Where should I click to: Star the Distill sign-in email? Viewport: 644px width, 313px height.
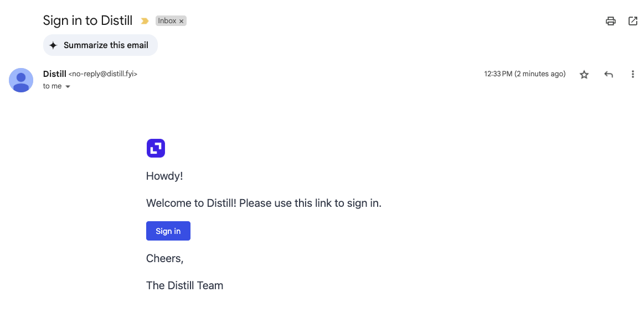pyautogui.click(x=584, y=74)
